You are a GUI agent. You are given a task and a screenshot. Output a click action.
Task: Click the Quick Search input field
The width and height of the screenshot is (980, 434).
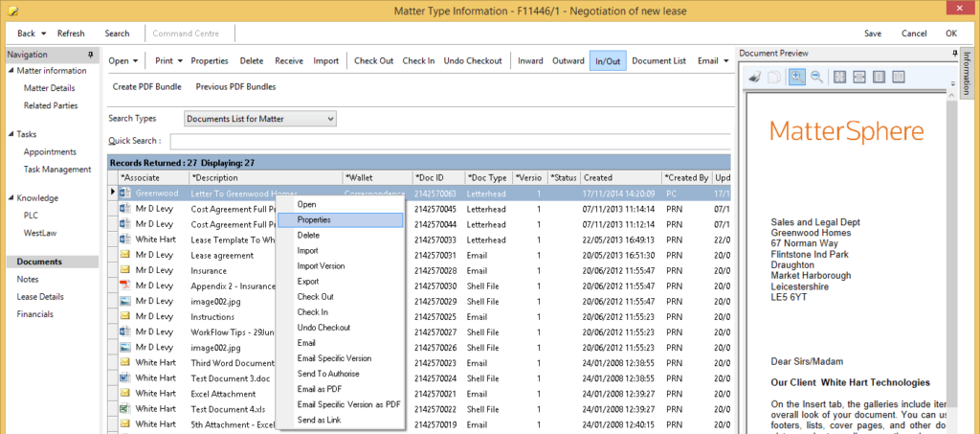pos(450,142)
